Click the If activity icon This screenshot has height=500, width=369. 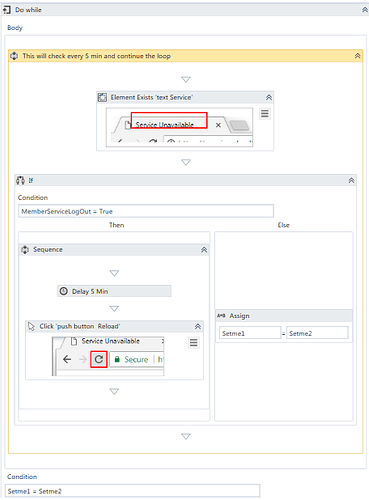21,180
